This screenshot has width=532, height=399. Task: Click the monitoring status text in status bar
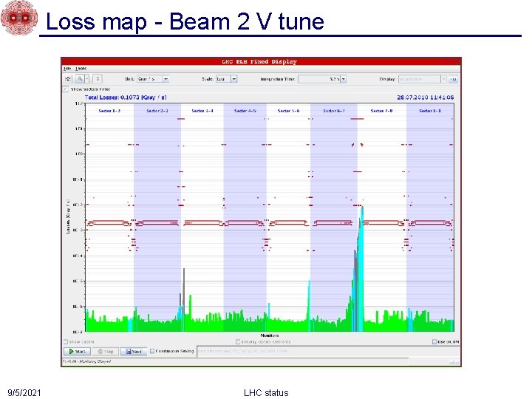pyautogui.click(x=87, y=361)
